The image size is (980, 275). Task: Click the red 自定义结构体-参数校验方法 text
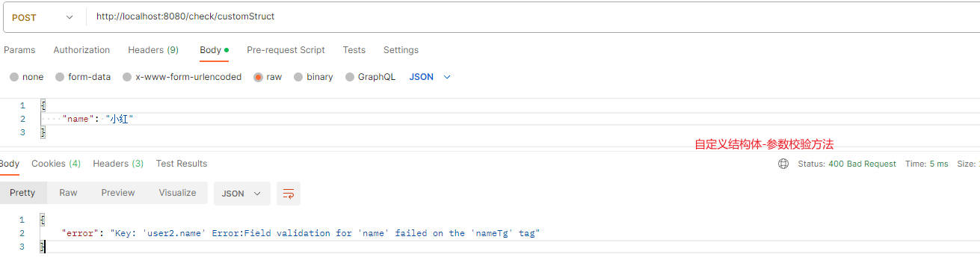(x=764, y=145)
